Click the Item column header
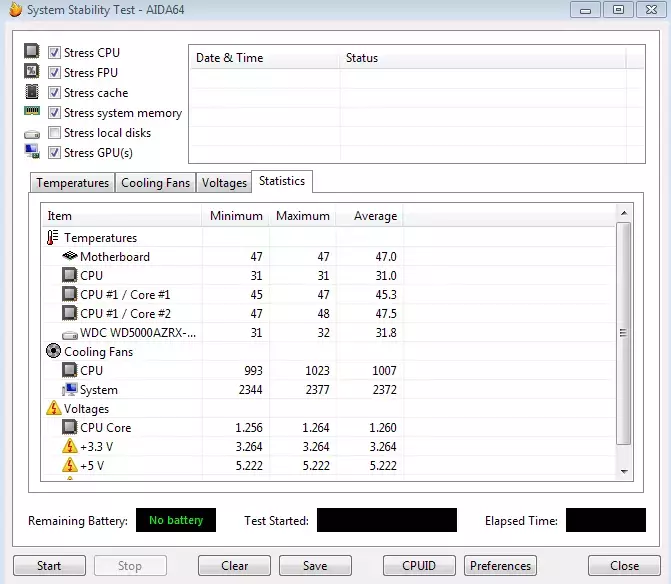The image size is (671, 584). 122,216
